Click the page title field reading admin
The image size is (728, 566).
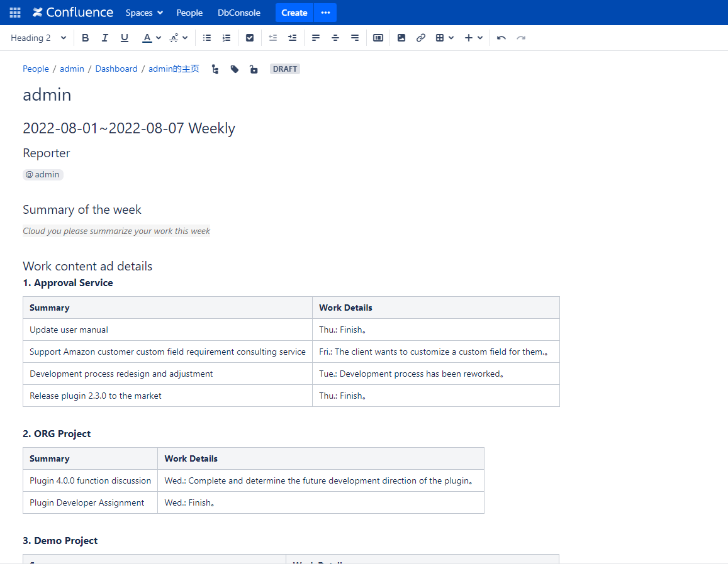(x=47, y=95)
